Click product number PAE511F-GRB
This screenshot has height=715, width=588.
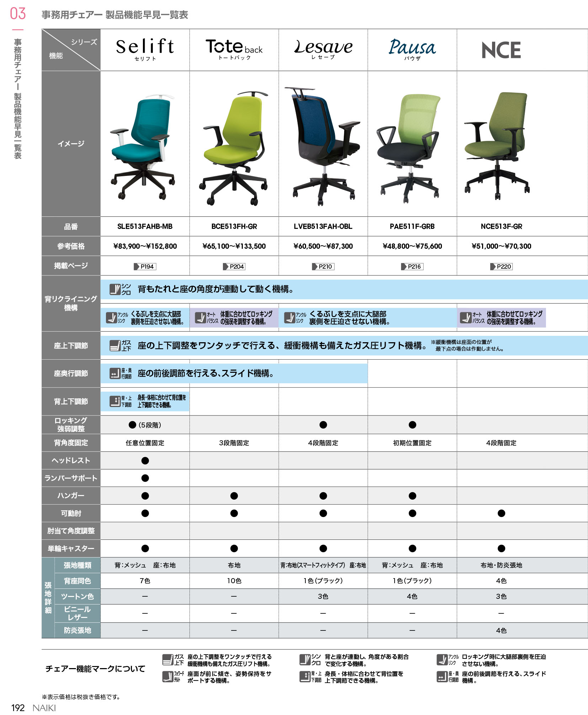click(x=412, y=226)
